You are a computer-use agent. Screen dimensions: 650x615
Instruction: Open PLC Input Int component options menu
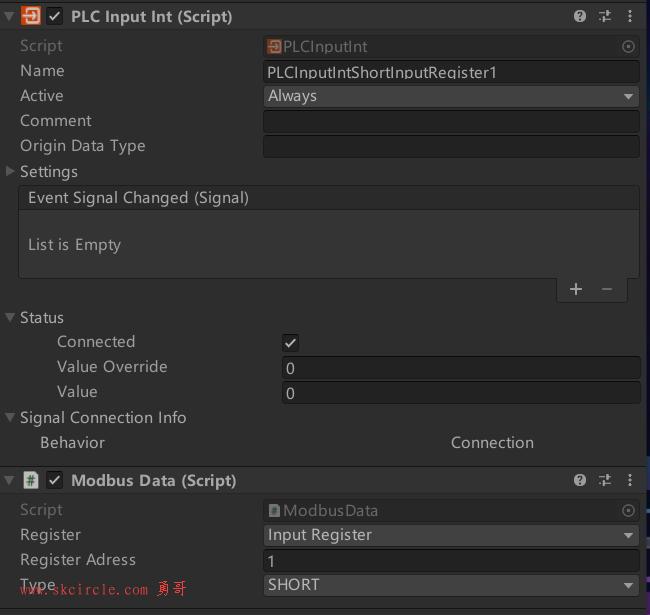tap(630, 16)
